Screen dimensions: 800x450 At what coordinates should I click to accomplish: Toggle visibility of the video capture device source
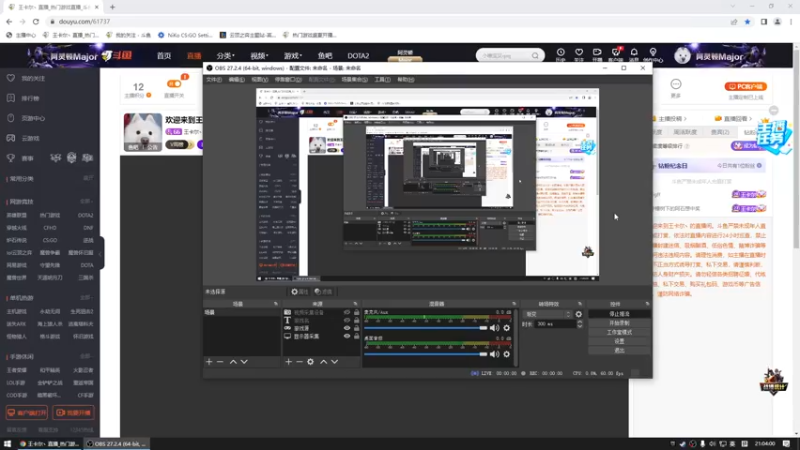point(347,312)
